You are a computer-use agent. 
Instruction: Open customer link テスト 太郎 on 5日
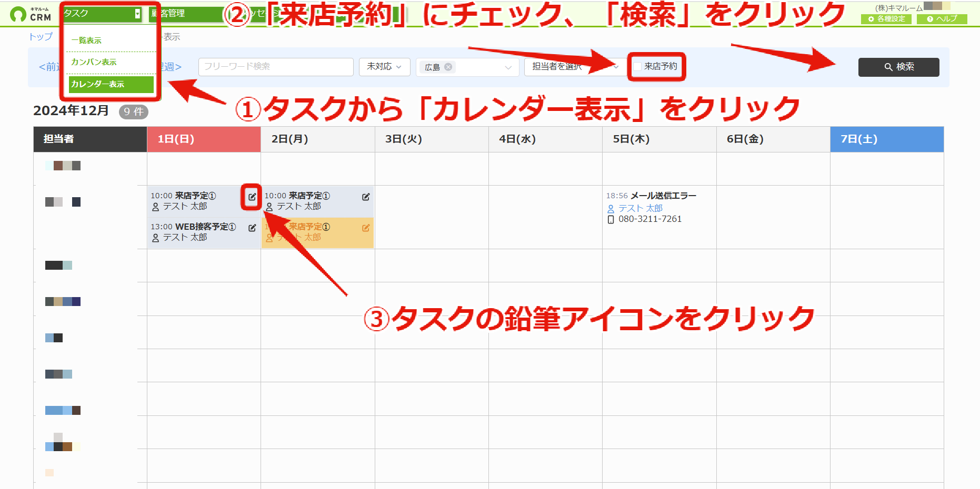coord(640,209)
